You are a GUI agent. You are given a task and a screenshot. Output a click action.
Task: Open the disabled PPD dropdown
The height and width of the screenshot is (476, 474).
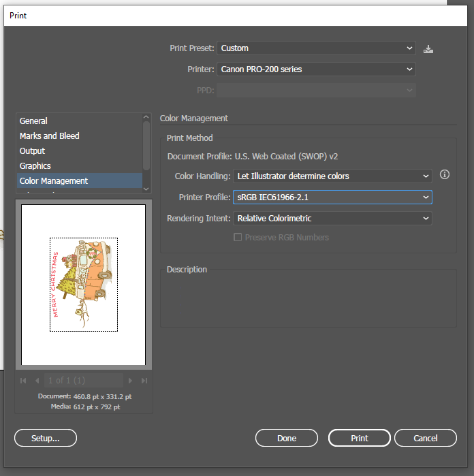click(316, 91)
